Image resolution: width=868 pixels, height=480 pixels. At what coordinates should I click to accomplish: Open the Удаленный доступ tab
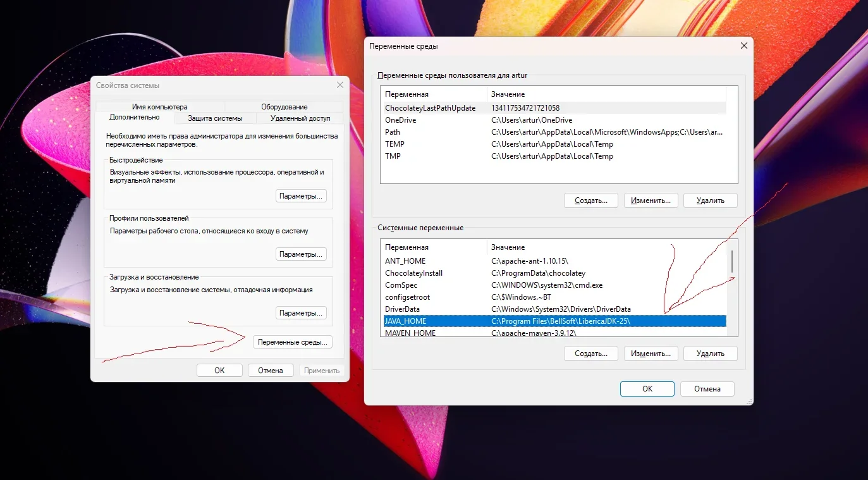coord(300,118)
